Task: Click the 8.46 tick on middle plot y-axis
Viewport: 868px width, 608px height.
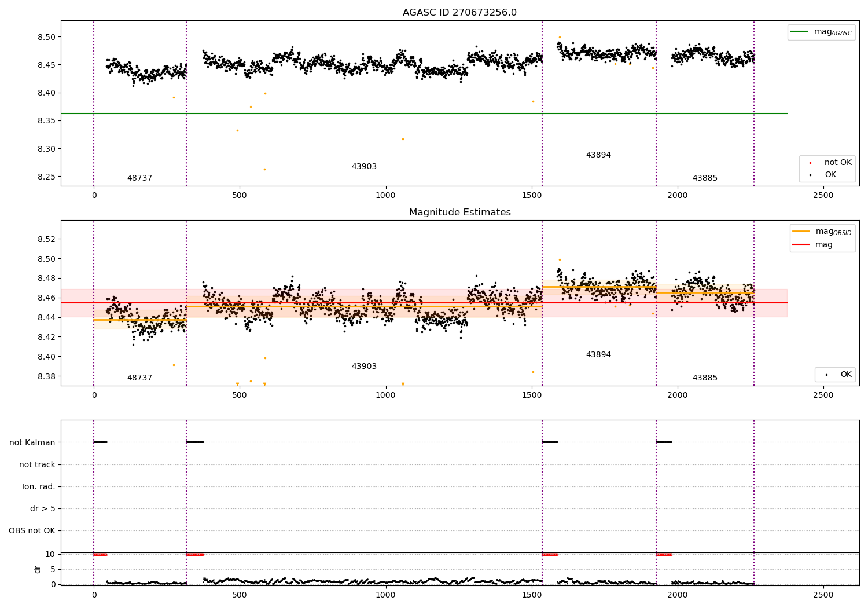Action: tap(46, 298)
